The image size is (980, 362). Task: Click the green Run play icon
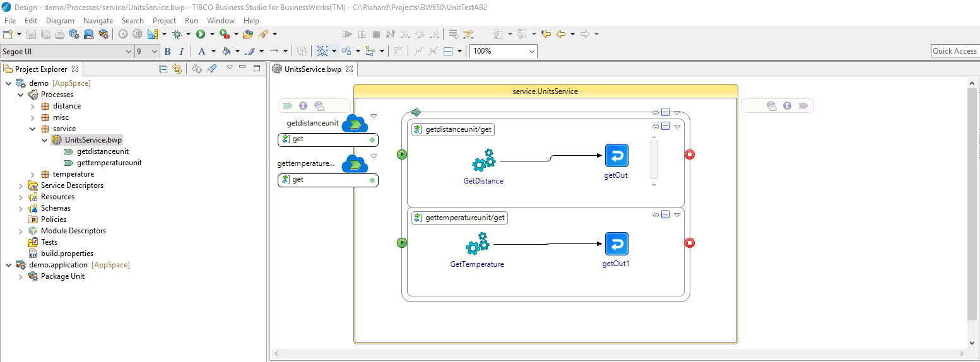point(201,34)
